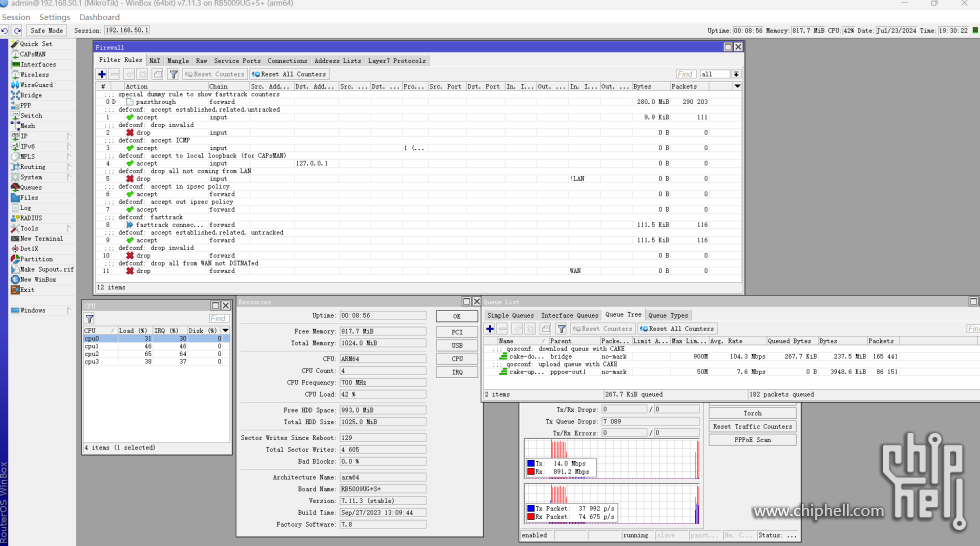Open the CPU table columns dropdown arrow

click(226, 330)
